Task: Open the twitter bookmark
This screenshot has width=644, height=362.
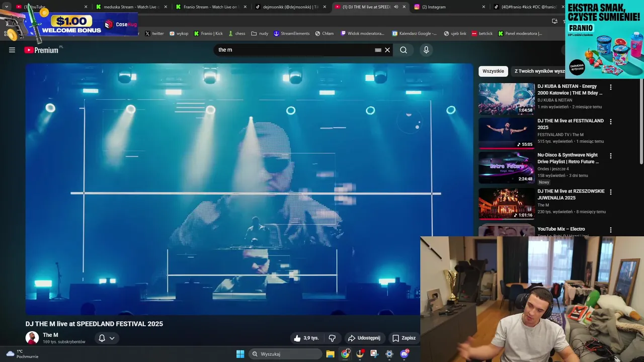Action: [x=154, y=34]
